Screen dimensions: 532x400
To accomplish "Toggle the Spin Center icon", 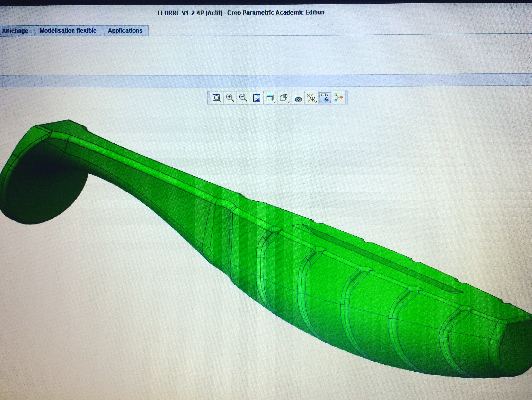I will [x=339, y=98].
